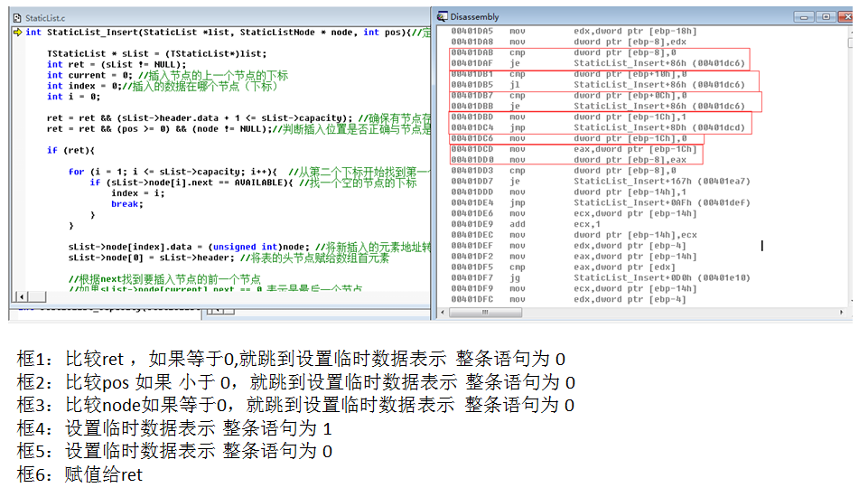Click the 'cmp eax,dword ptr [edx]' row at 00401DF5
Screen dimensions: 868x497
pyautogui.click(x=563, y=267)
